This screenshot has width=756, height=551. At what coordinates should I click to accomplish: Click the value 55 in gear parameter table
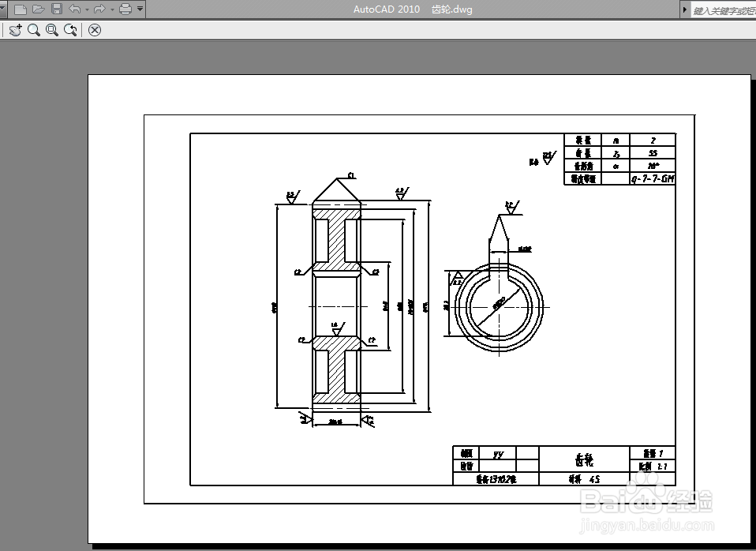pos(653,153)
